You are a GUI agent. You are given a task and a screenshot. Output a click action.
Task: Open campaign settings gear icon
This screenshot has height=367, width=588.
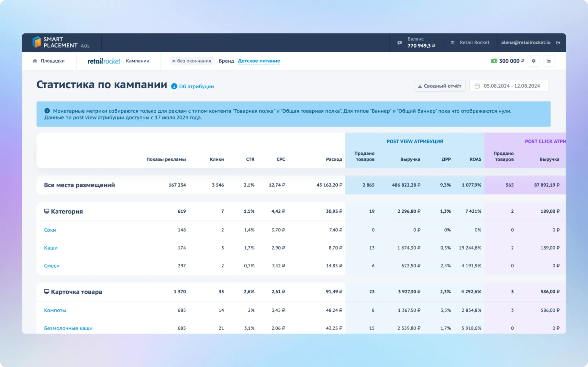tap(534, 61)
